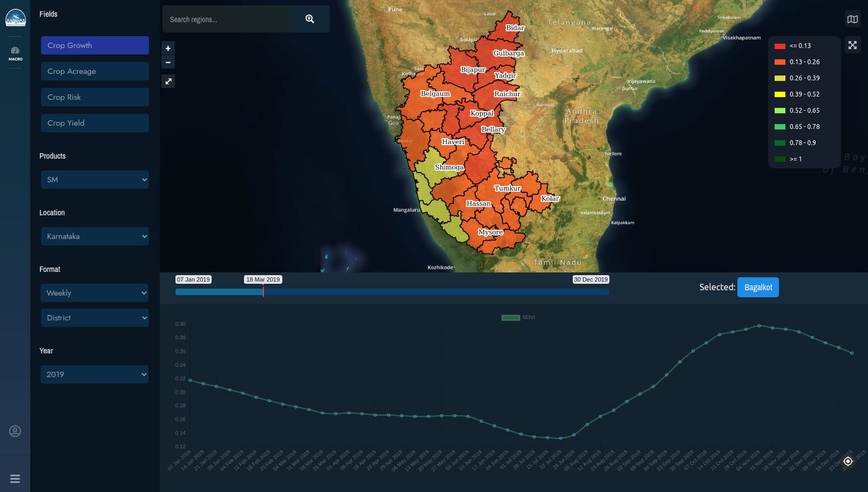Click the locate target icon on chart

point(847,461)
